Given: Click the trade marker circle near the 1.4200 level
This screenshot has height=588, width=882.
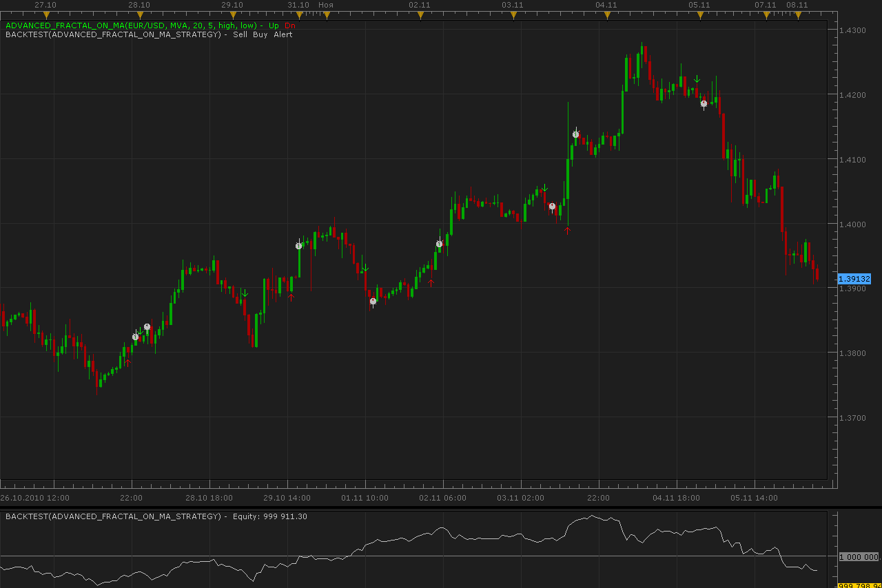Looking at the screenshot, I should pyautogui.click(x=704, y=103).
